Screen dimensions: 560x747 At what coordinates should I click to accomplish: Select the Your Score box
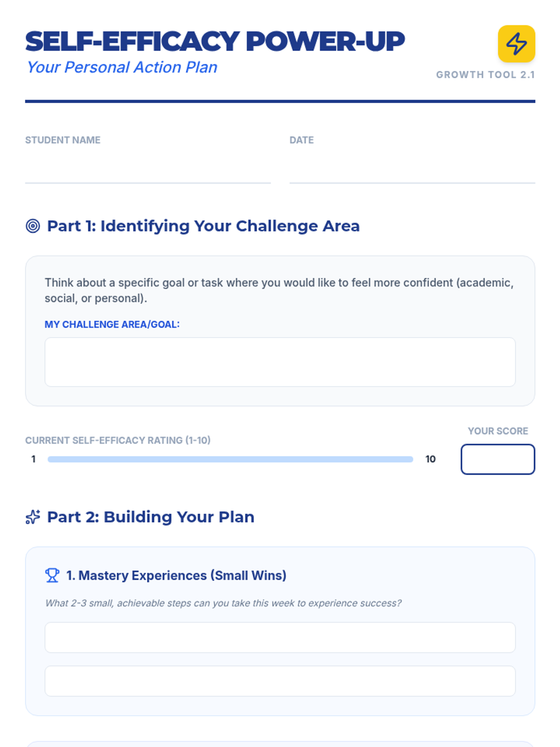pos(498,459)
